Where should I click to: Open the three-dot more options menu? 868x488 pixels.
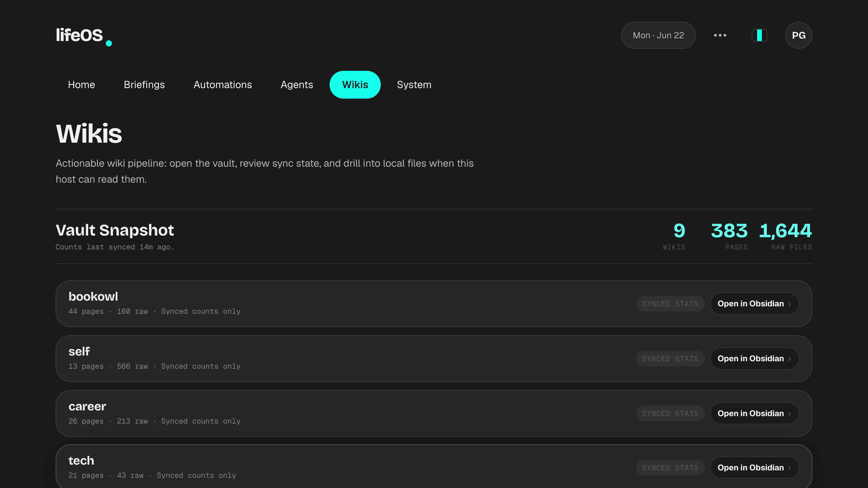[720, 35]
